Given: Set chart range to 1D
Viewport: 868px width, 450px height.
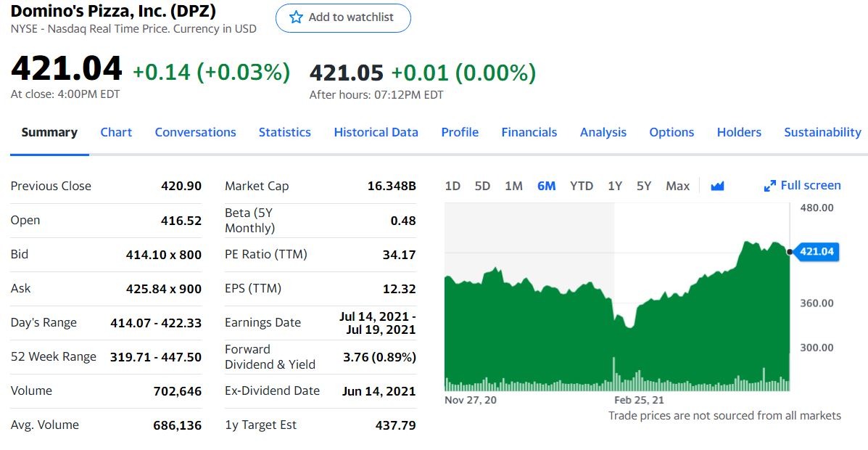Looking at the screenshot, I should click(x=452, y=187).
